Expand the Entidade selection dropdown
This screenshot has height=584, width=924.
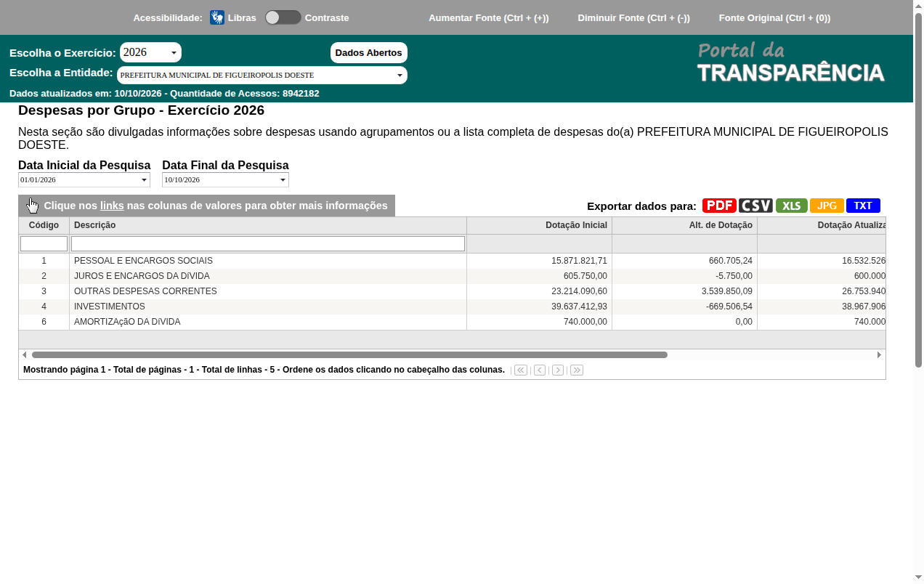coord(262,75)
